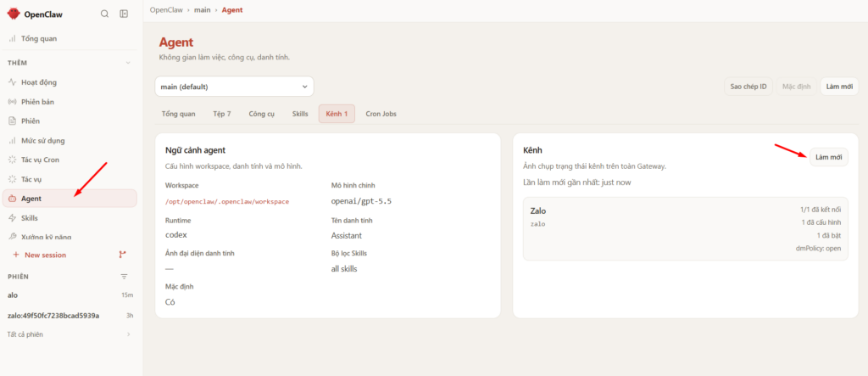Open Hoạt động activity pulse icon
Image resolution: width=868 pixels, height=376 pixels.
click(13, 82)
